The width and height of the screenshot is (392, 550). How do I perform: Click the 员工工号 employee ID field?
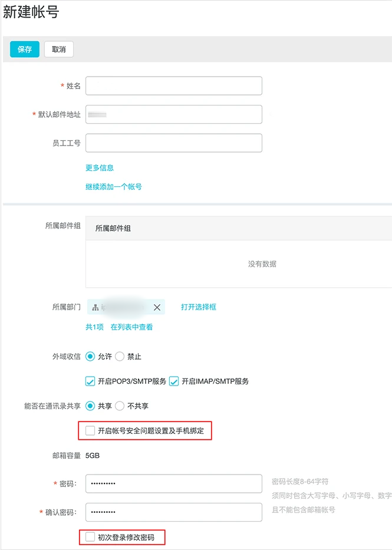click(x=173, y=143)
